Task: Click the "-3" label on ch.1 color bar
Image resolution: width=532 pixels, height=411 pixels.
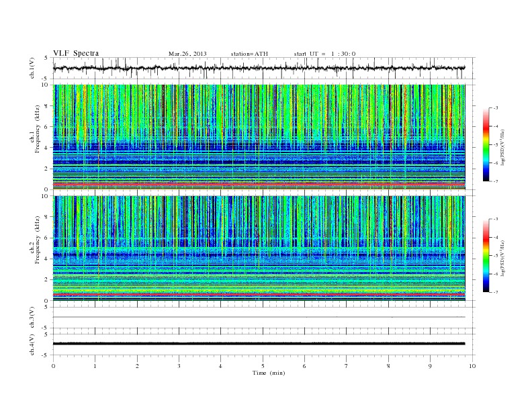Action: (x=496, y=108)
